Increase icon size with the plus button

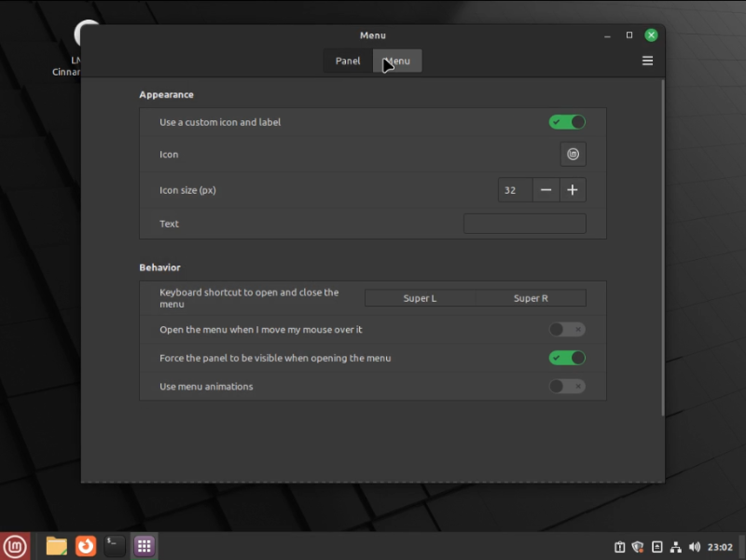573,190
